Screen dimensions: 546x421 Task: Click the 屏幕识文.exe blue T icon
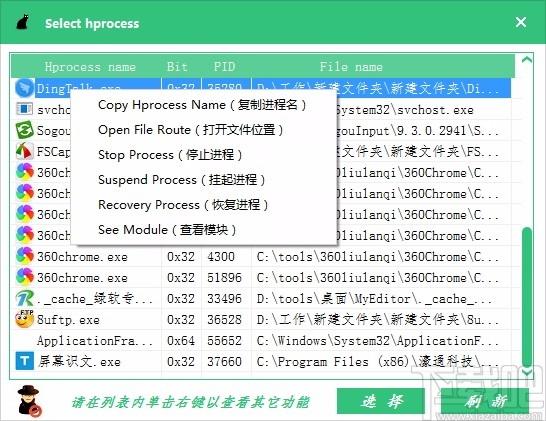click(24, 361)
